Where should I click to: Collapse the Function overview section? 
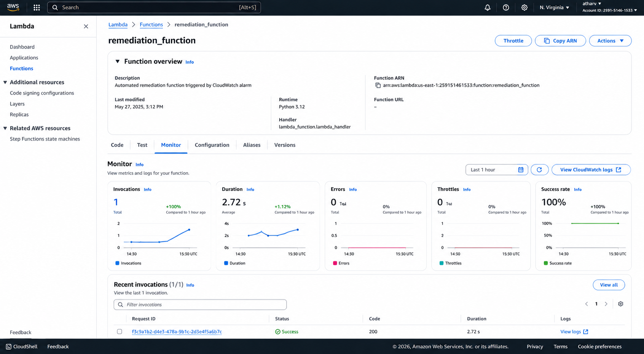pyautogui.click(x=118, y=61)
